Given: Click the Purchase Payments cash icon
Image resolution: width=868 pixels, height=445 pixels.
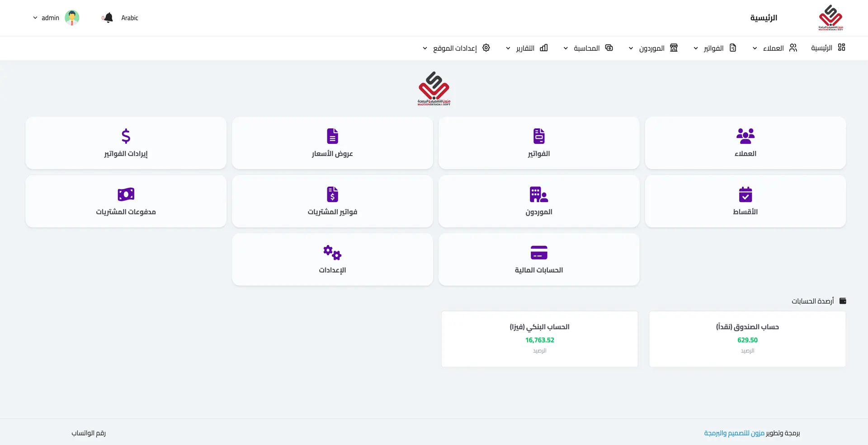Looking at the screenshot, I should coord(126,194).
